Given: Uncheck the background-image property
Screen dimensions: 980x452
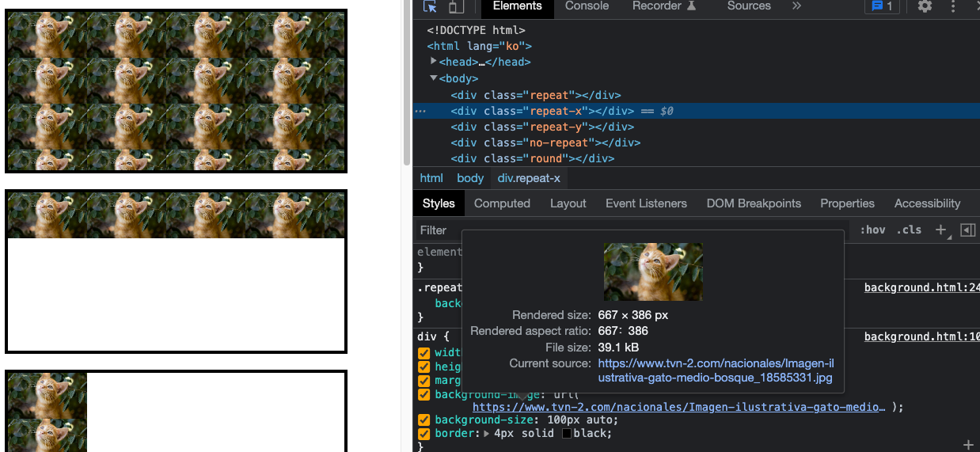Looking at the screenshot, I should coord(424,394).
